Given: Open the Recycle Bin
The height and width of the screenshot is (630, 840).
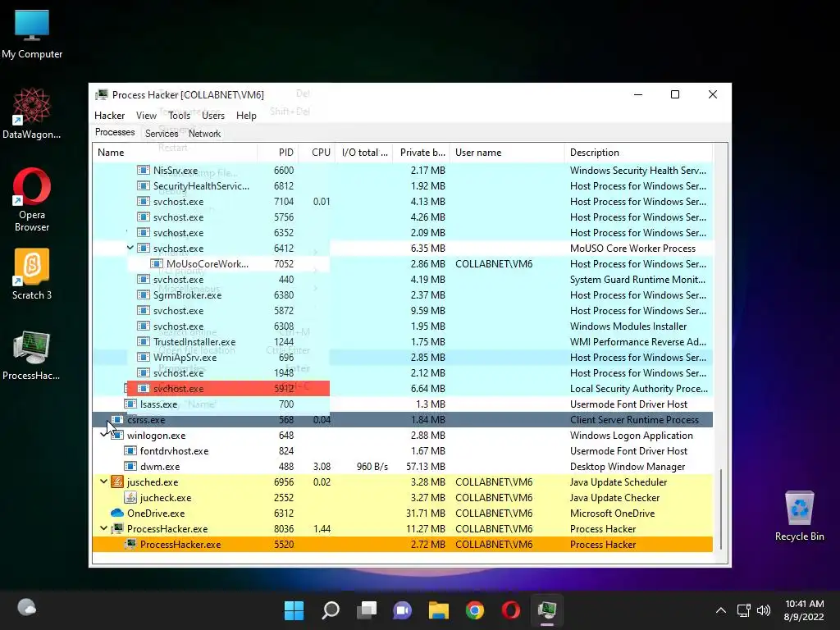Looking at the screenshot, I should pos(799,515).
